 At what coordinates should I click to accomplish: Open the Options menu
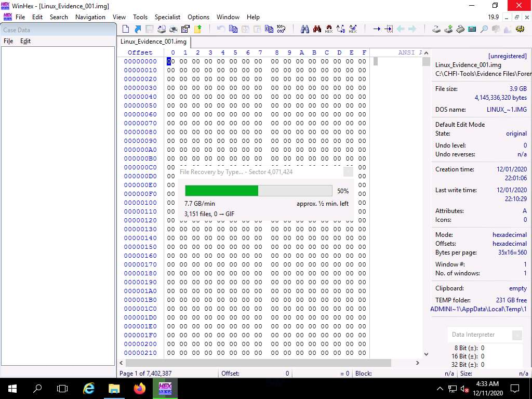198,17
